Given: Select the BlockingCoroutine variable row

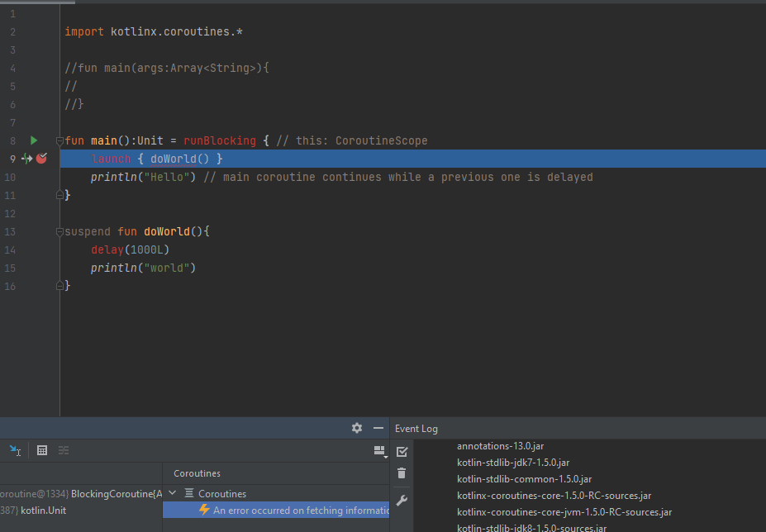Looking at the screenshot, I should tap(81, 493).
